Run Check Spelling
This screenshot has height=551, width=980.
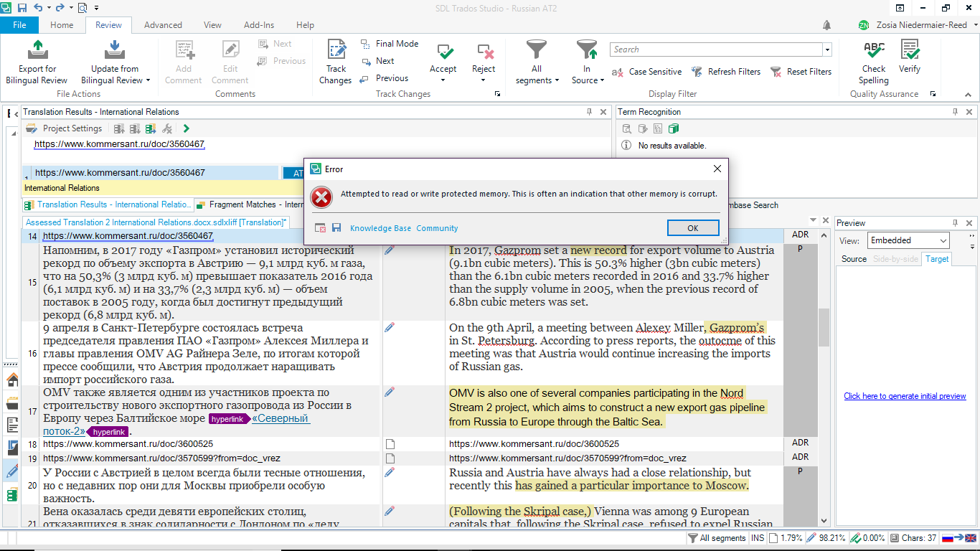874,62
